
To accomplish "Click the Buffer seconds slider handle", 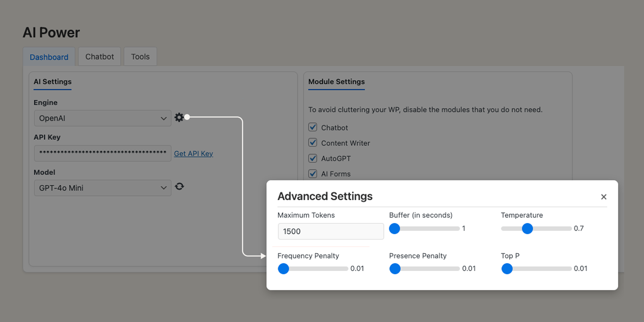I will pos(394,228).
